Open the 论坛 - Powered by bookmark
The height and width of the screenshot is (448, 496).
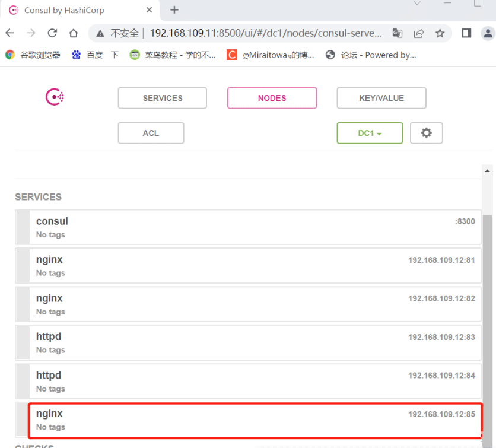[x=371, y=55]
